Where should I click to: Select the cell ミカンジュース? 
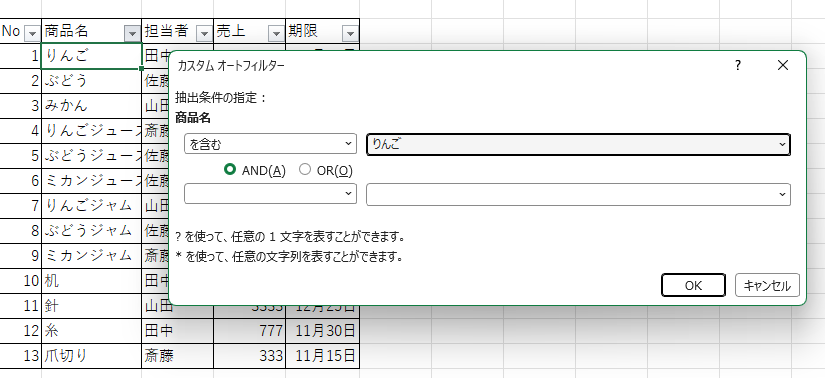[x=91, y=181]
